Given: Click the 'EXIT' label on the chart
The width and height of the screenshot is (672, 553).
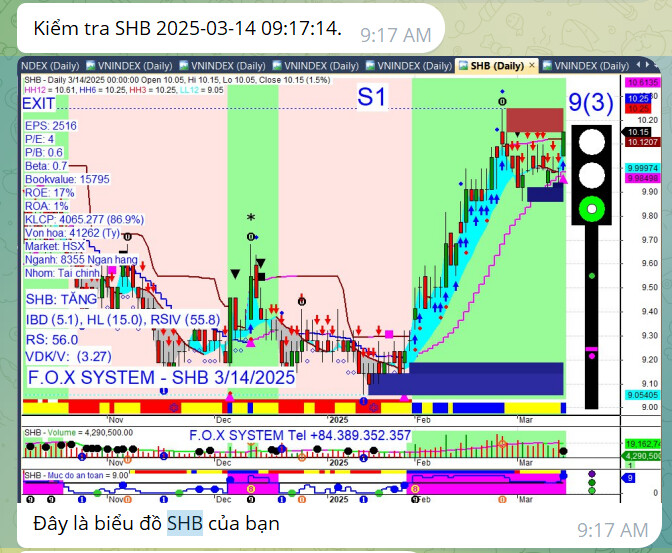Looking at the screenshot, I should (x=39, y=103).
